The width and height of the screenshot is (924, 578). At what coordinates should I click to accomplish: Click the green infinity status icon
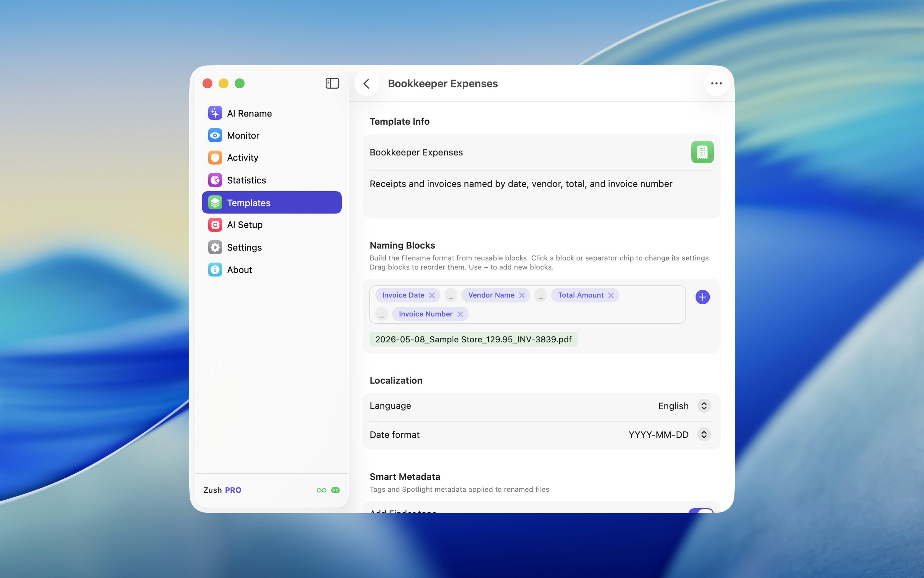[x=321, y=490]
